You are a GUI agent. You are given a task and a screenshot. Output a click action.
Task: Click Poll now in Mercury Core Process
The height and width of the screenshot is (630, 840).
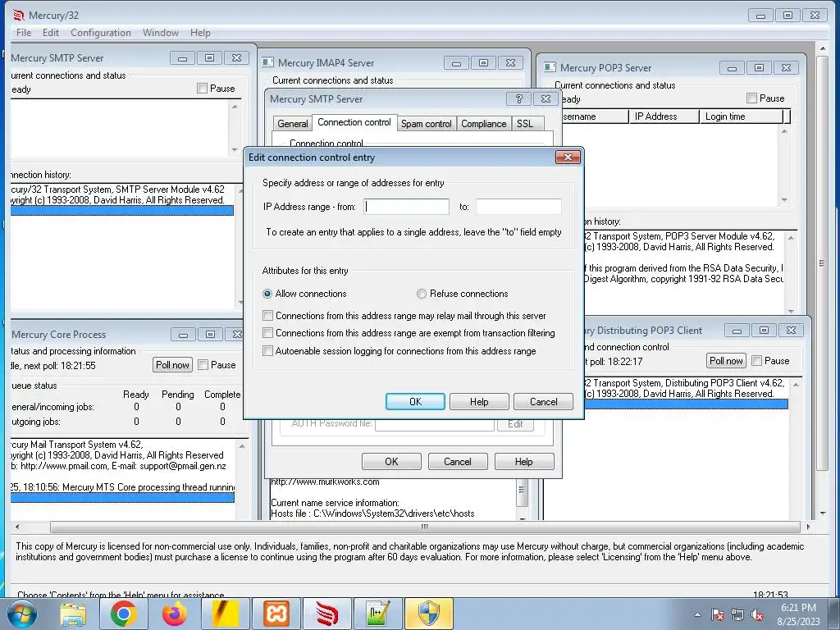click(172, 365)
